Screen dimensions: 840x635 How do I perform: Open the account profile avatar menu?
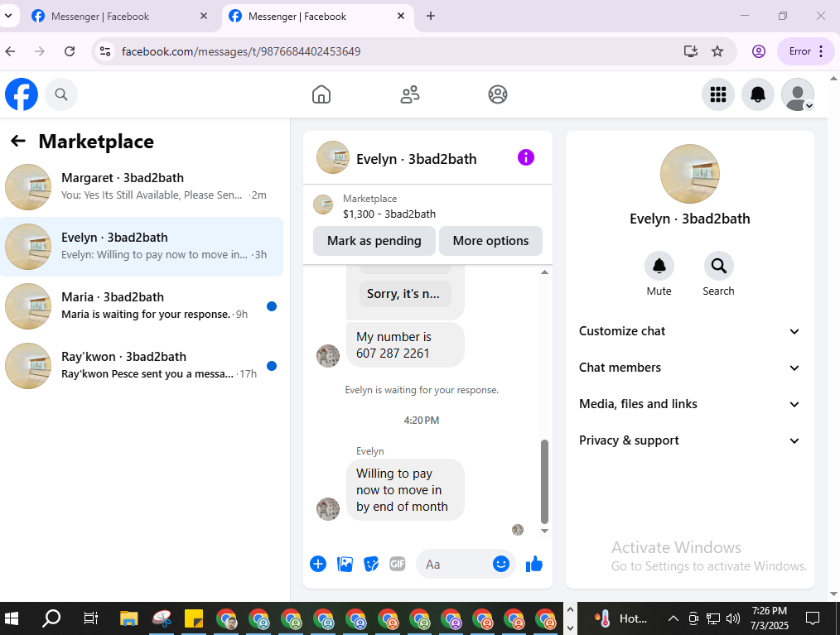click(798, 94)
